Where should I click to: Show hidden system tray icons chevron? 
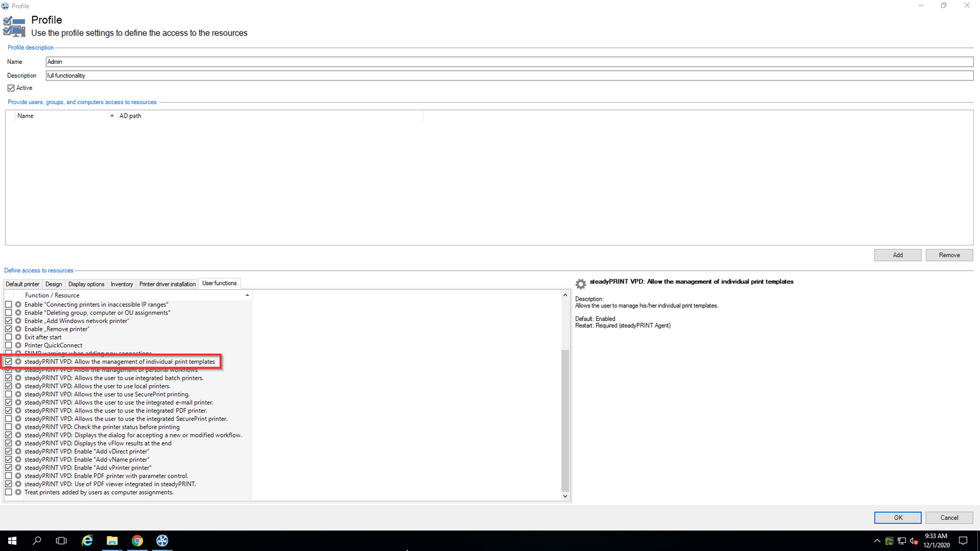point(877,541)
